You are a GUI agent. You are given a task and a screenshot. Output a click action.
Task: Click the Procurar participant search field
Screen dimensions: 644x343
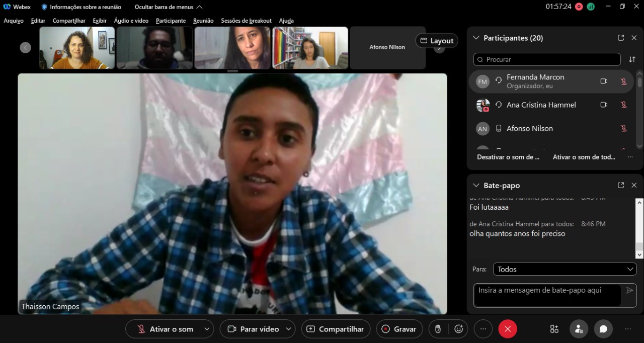pyautogui.click(x=547, y=59)
